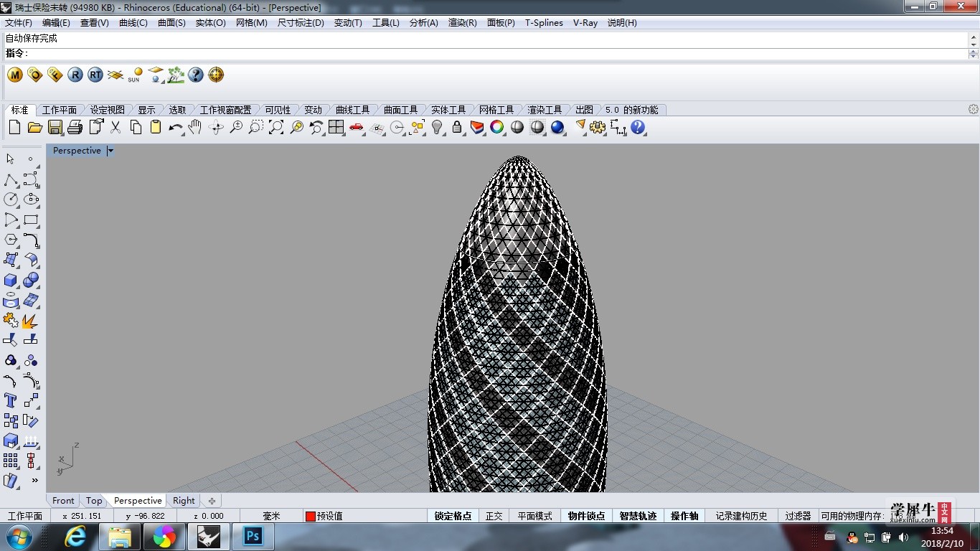Undo the last action with the arrow icon
Viewport: 980px width, 551px height.
coord(176,128)
